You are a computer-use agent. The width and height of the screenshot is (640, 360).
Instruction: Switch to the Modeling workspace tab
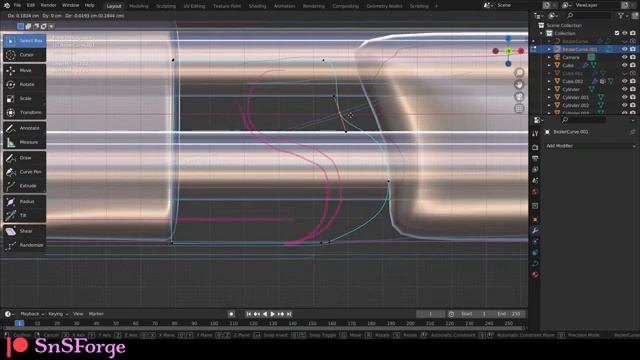(139, 6)
